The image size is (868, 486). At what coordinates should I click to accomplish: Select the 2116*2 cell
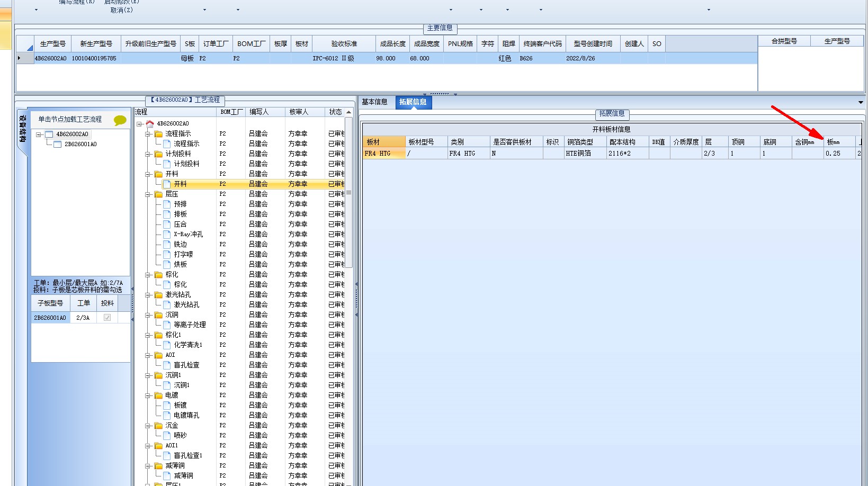(x=628, y=154)
